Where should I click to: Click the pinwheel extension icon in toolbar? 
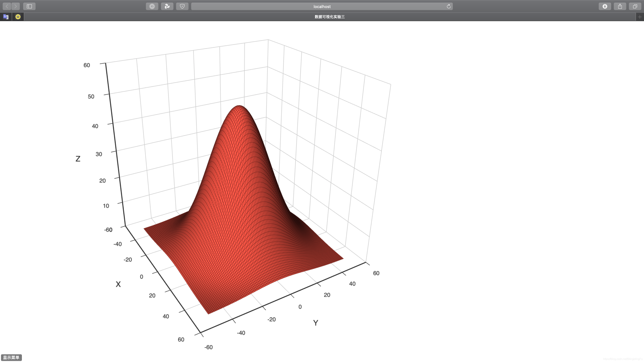(167, 6)
